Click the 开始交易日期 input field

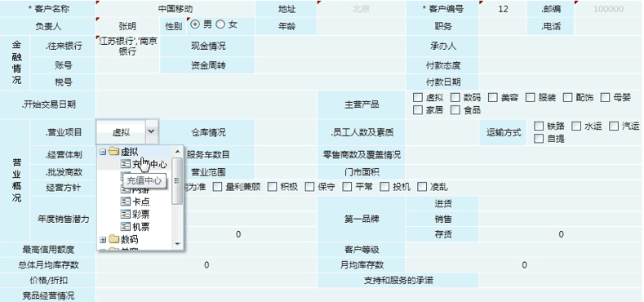(x=207, y=104)
